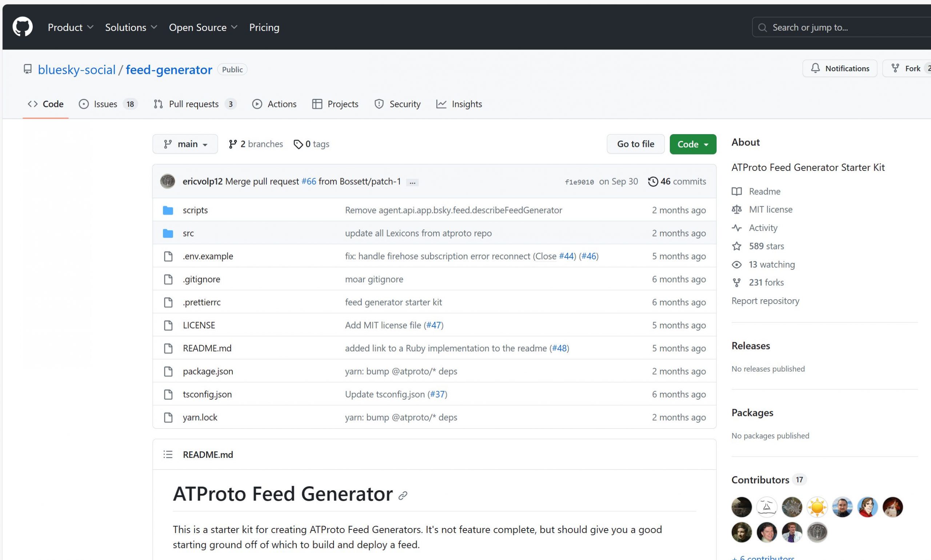Image resolution: width=931 pixels, height=560 pixels.
Task: Expand the main branch selector dropdown
Action: 185,144
